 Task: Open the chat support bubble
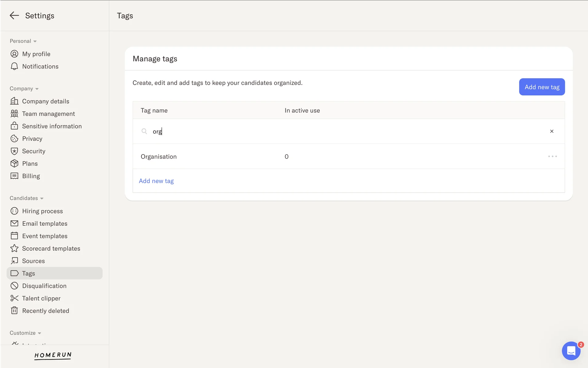pyautogui.click(x=571, y=351)
